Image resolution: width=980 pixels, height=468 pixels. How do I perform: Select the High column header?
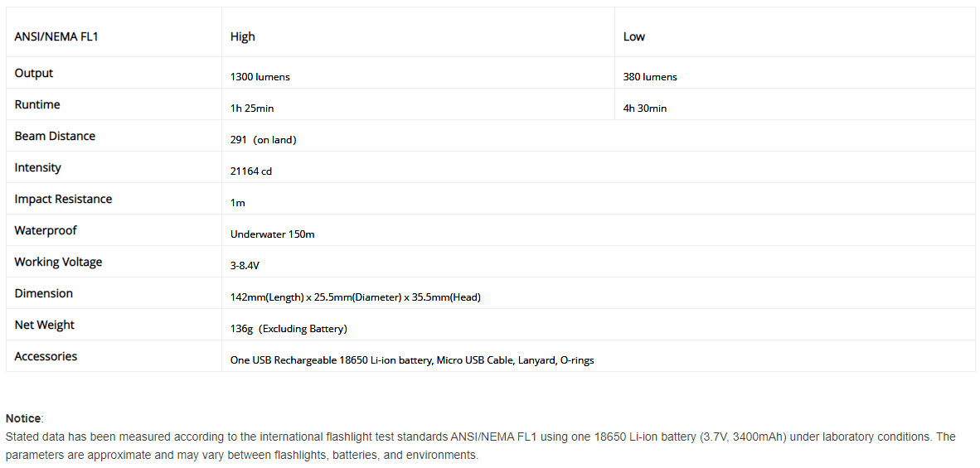[x=242, y=36]
